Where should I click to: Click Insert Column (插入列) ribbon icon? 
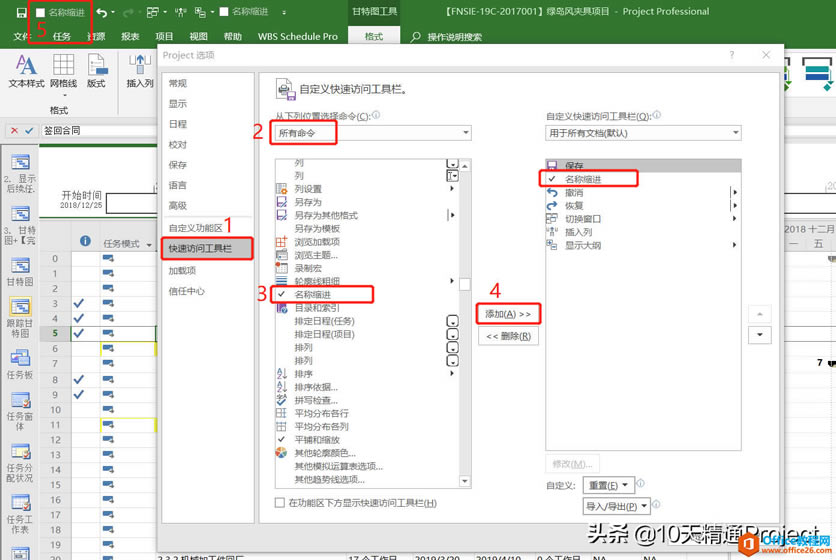tap(140, 71)
